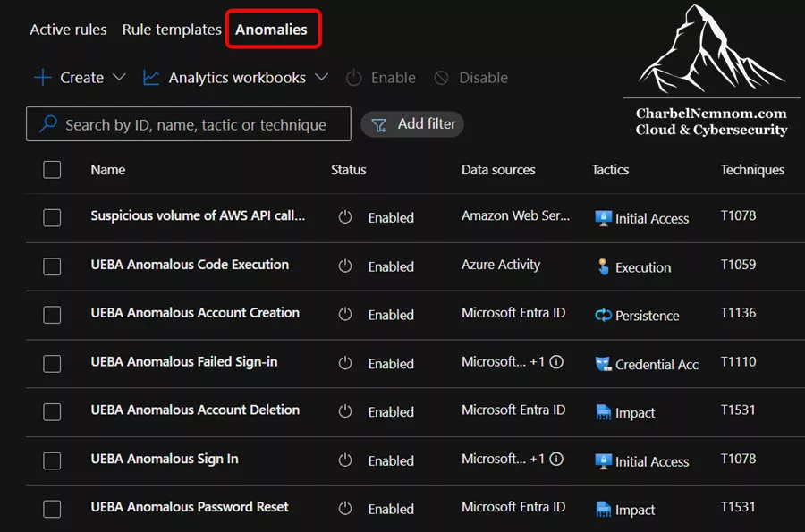
Task: Click power status icon in Anomalous Sign In row
Action: 345,460
